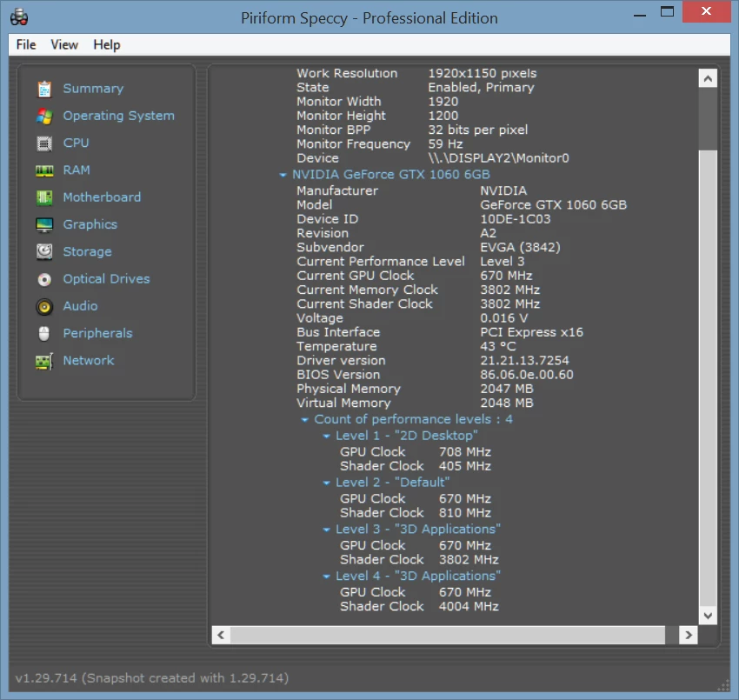Select Physical Memory value 2047 MB
This screenshot has width=739, height=700.
pyautogui.click(x=507, y=389)
